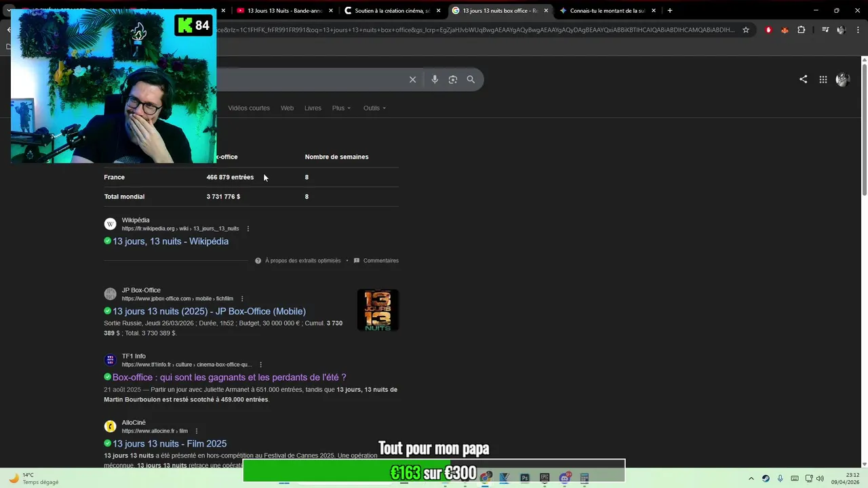Click the help icon beside 'À propos des extraits optimisés'
Image resolution: width=868 pixels, height=488 pixels.
tap(258, 260)
